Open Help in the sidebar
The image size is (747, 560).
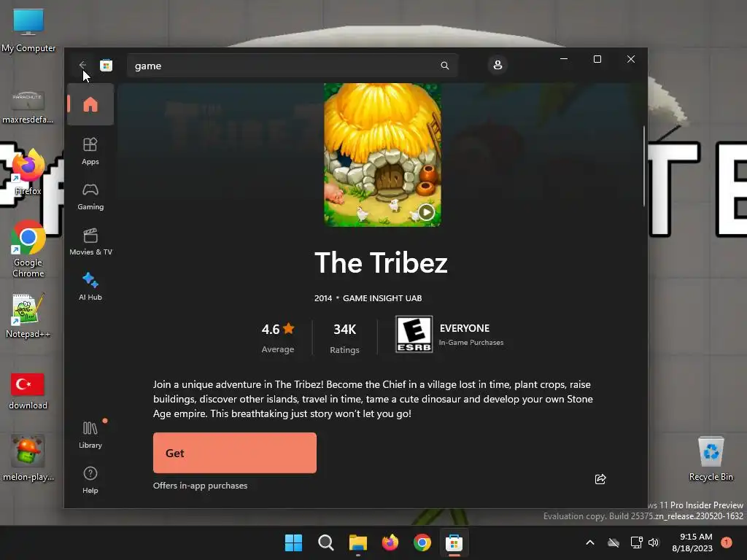pos(90,480)
